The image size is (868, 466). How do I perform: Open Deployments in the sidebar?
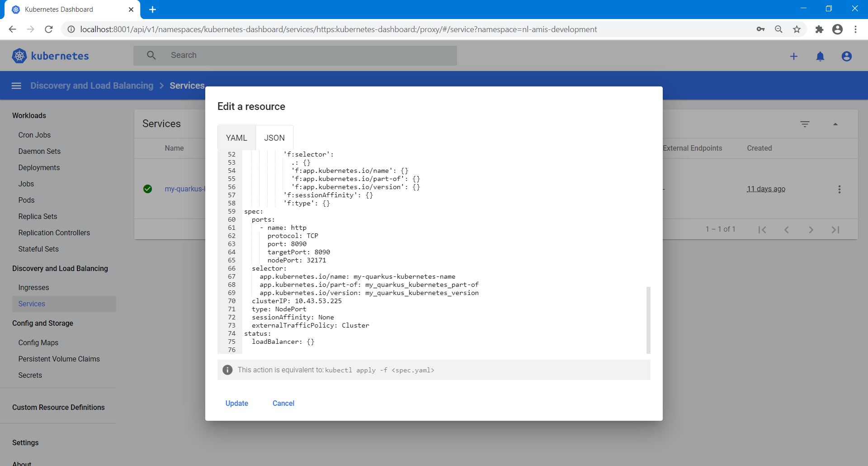tap(39, 167)
